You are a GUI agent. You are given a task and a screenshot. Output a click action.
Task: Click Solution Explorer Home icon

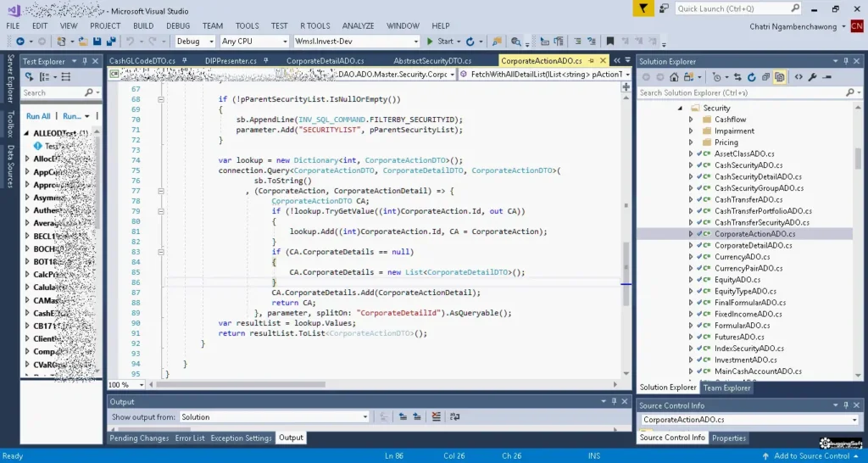674,77
